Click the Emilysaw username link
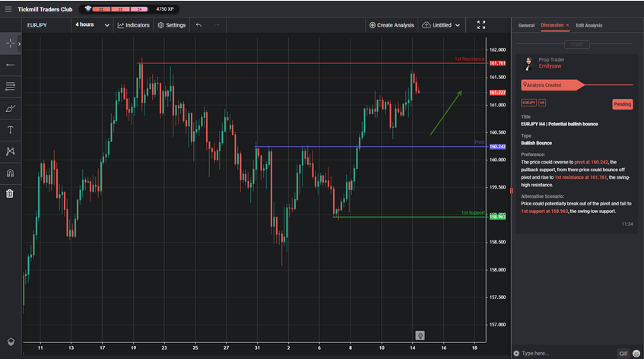 [550, 66]
